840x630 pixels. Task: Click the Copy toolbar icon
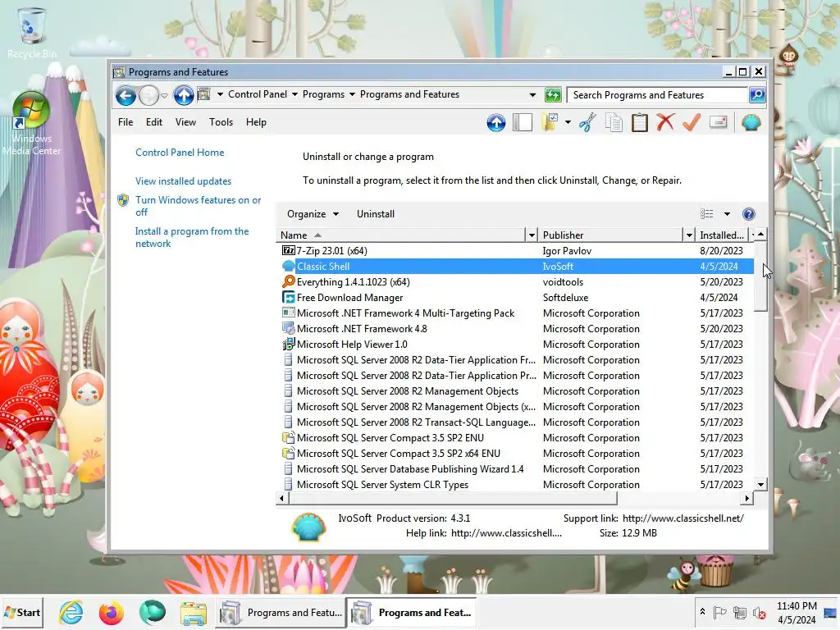click(x=614, y=123)
